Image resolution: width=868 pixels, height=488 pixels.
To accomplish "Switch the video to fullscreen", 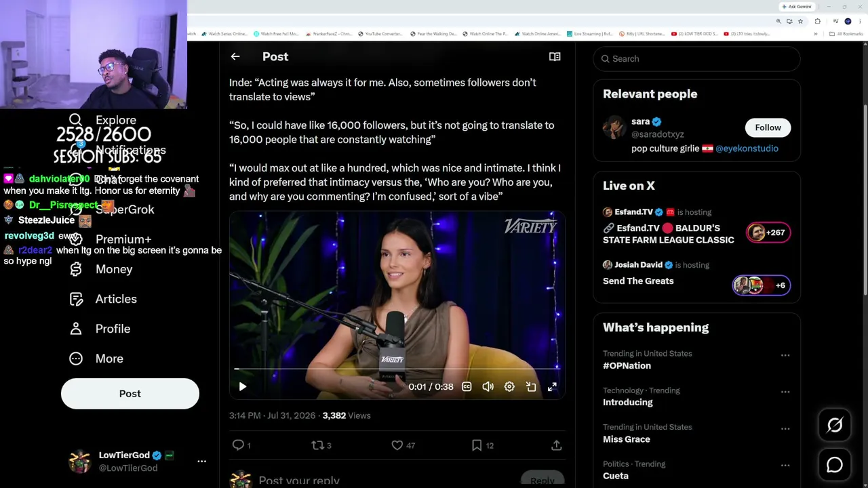I will [x=552, y=386].
